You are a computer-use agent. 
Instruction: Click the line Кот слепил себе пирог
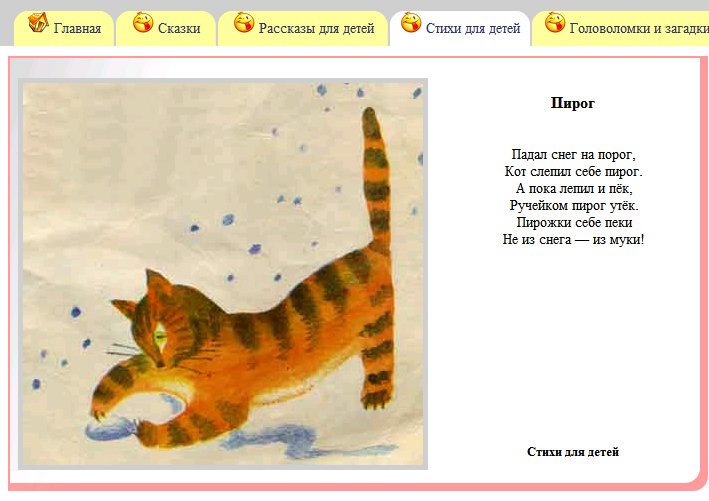point(573,172)
